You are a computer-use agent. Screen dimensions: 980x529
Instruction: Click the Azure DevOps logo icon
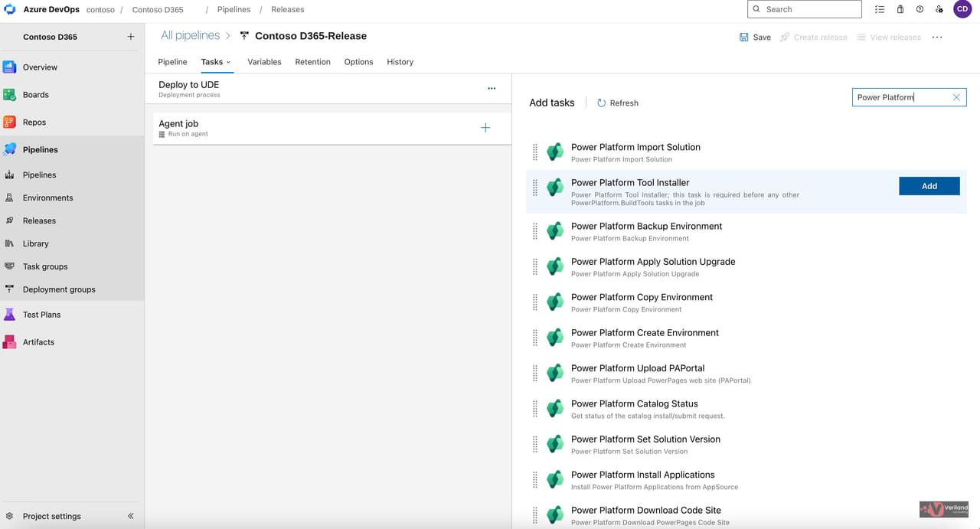tap(11, 9)
